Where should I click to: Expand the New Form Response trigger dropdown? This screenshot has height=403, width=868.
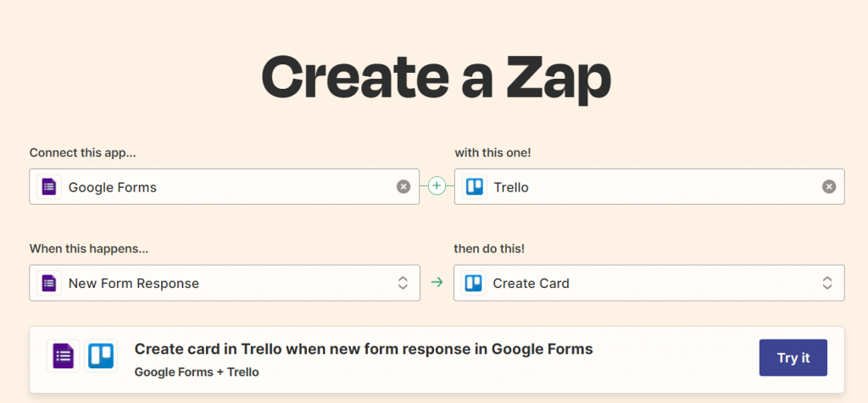pos(403,284)
